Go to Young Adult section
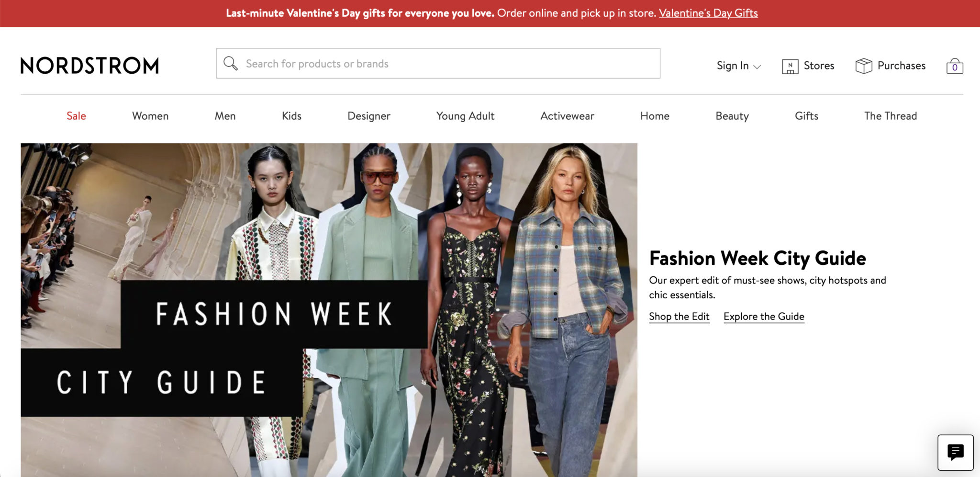 (465, 116)
